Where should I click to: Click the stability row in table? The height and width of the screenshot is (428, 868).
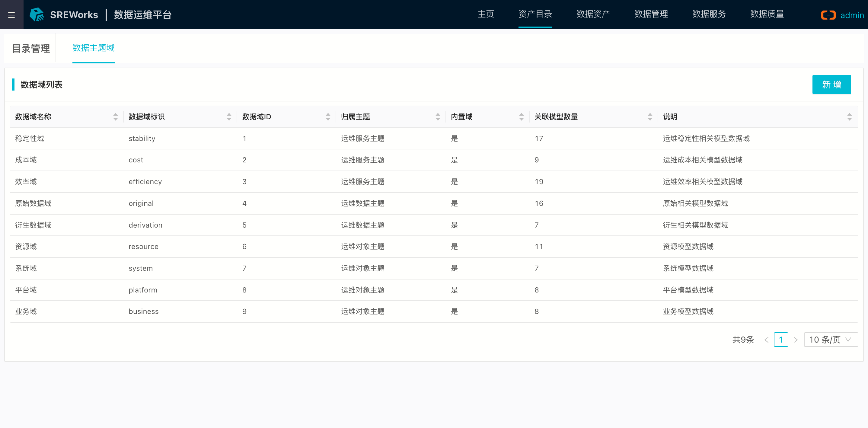tap(142, 139)
